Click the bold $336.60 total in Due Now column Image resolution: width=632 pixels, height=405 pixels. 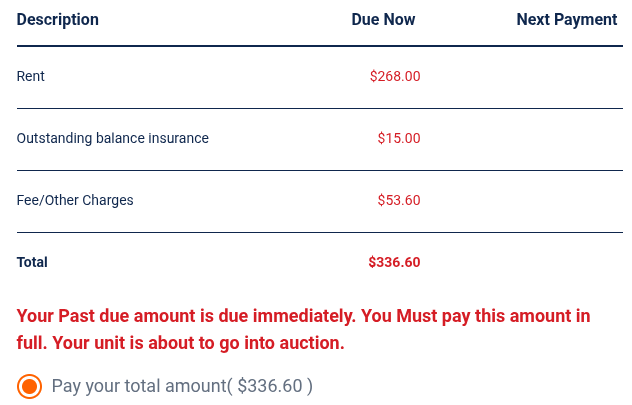pos(394,262)
